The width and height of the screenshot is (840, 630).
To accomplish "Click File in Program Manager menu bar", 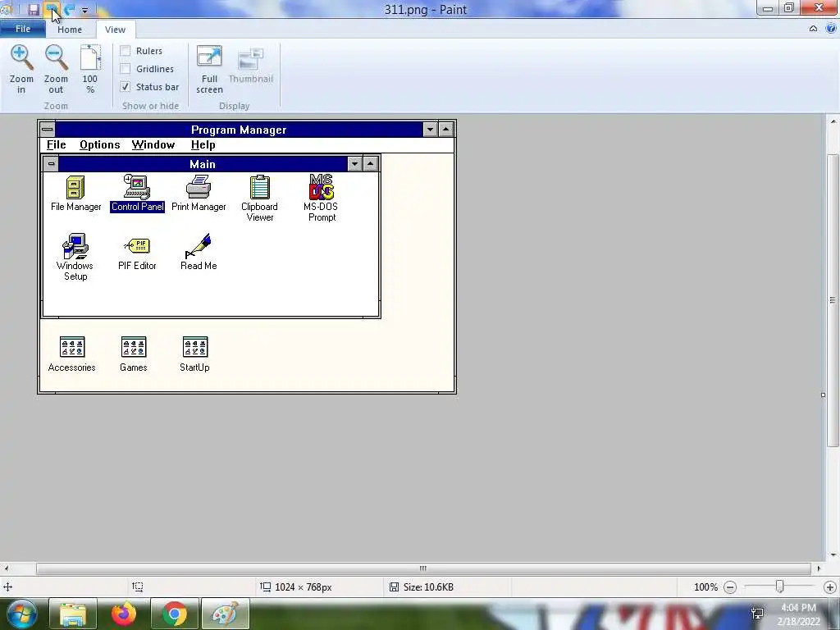I will [57, 144].
